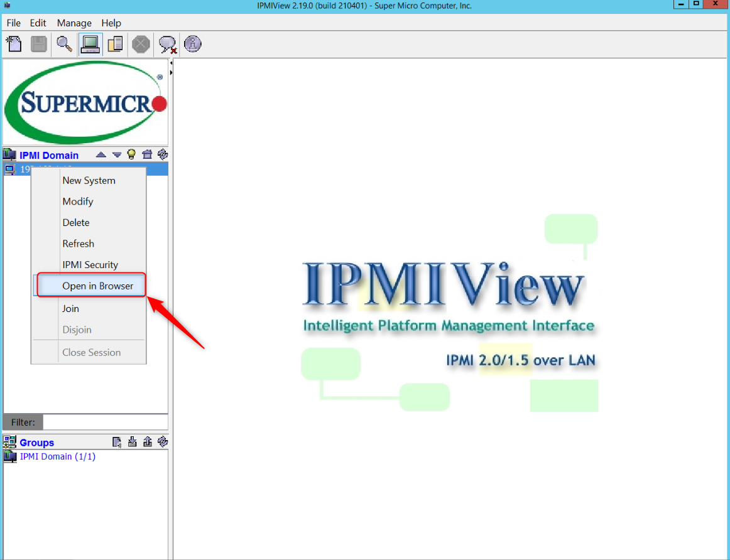This screenshot has height=560, width=730.
Task: Click the light bulb icon in IPMI Domain header
Action: click(132, 154)
